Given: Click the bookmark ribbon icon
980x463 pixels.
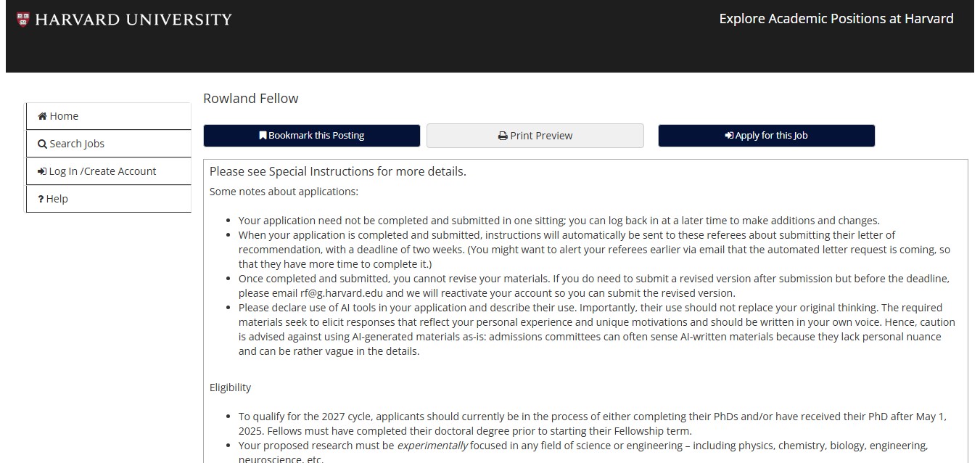Looking at the screenshot, I should [263, 136].
